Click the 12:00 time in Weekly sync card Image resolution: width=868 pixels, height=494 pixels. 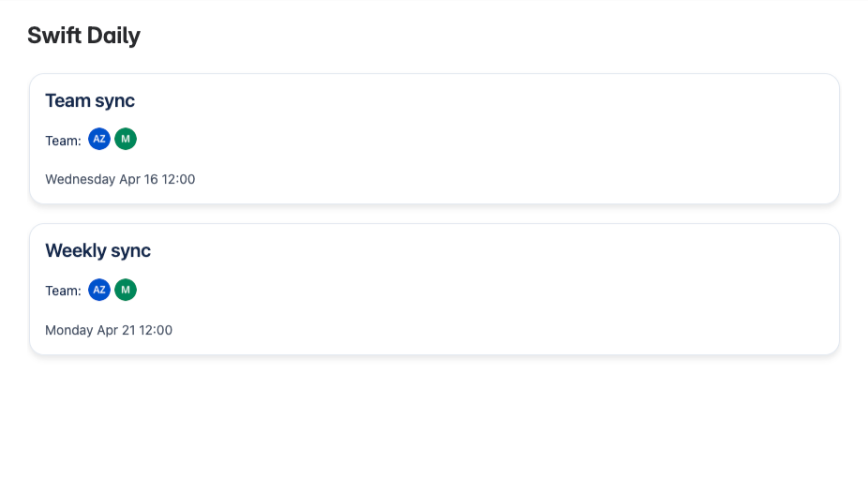point(156,330)
